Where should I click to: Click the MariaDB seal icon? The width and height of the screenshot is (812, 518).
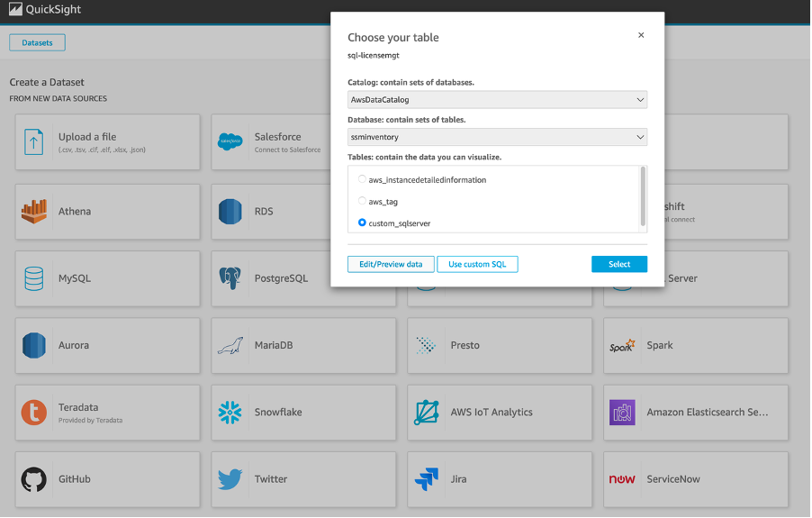pos(230,346)
